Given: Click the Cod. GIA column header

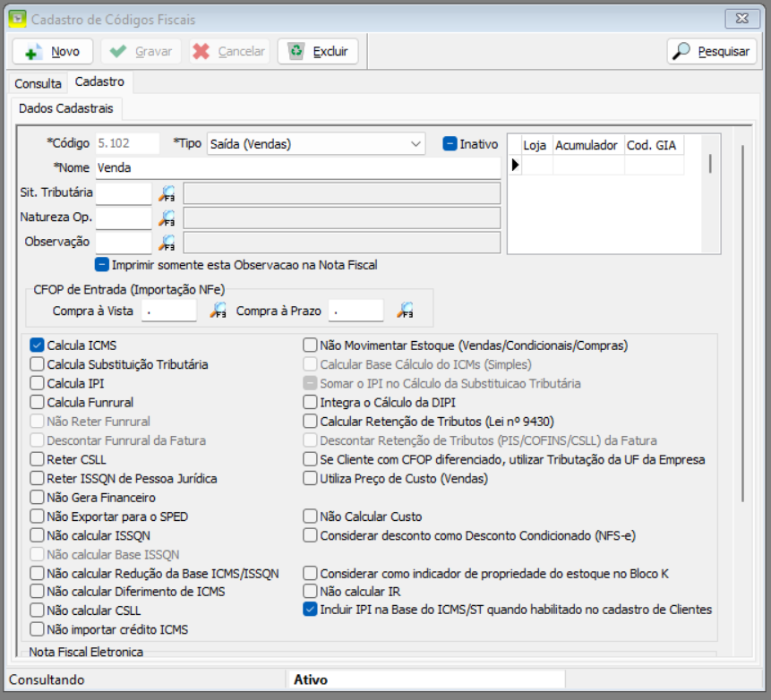Looking at the screenshot, I should pyautogui.click(x=652, y=146).
